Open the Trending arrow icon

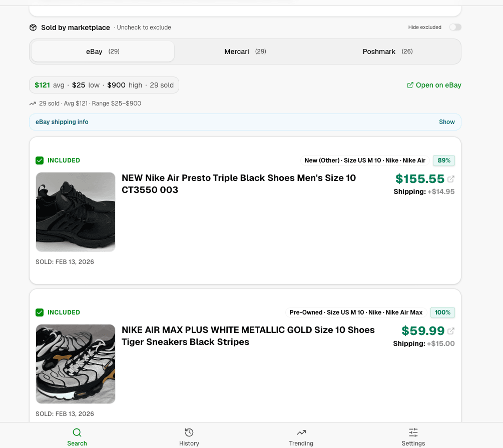pos(301,432)
